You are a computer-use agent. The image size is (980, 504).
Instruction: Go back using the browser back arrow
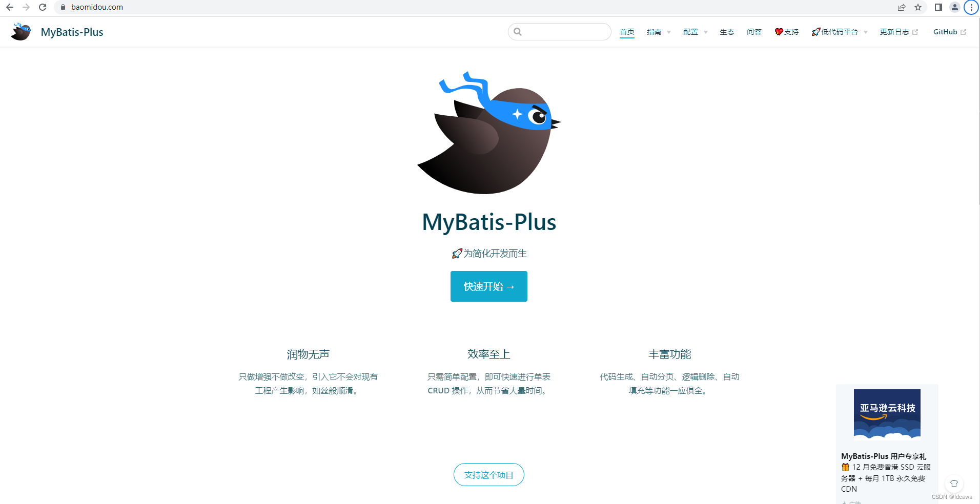tap(9, 7)
